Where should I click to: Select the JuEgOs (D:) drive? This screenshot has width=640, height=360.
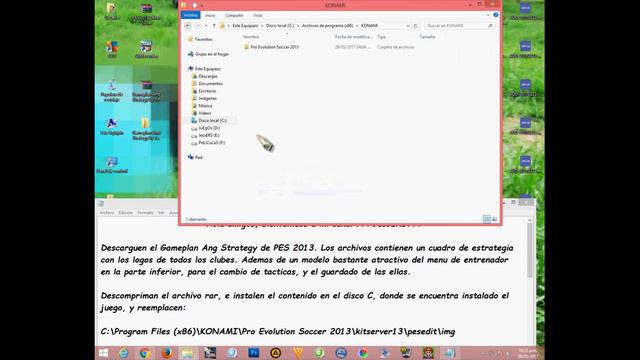(x=209, y=128)
